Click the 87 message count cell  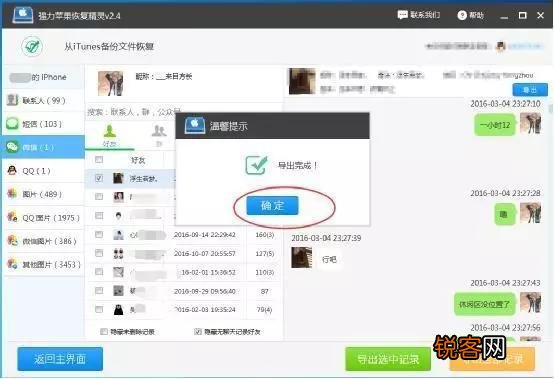[x=265, y=291]
